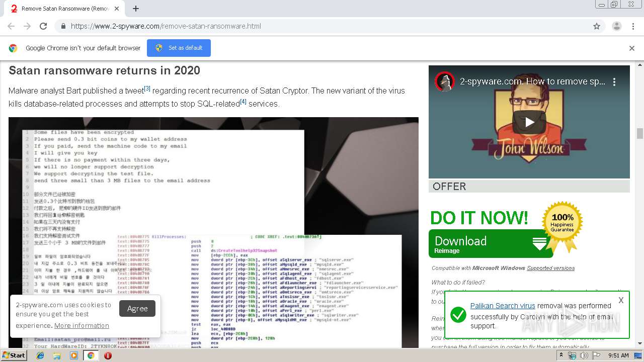Click the 9:51 AM system clock
The height and width of the screenshot is (362, 644).
coord(618,355)
